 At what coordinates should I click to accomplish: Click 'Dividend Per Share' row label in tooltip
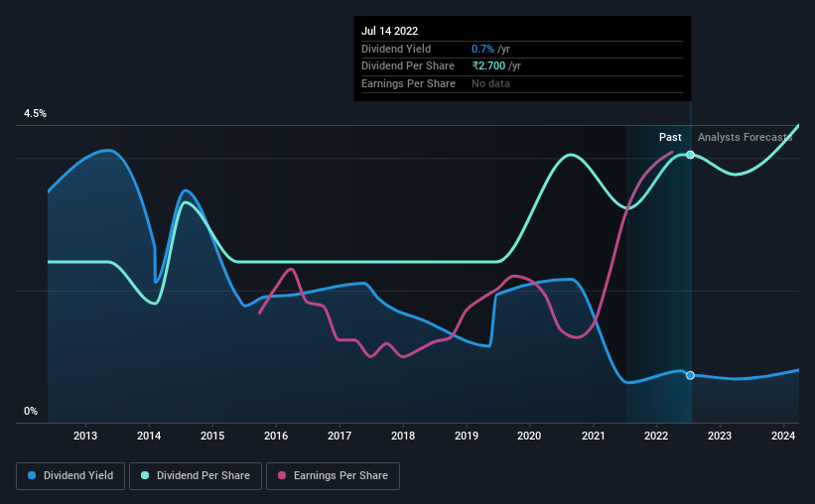click(408, 66)
